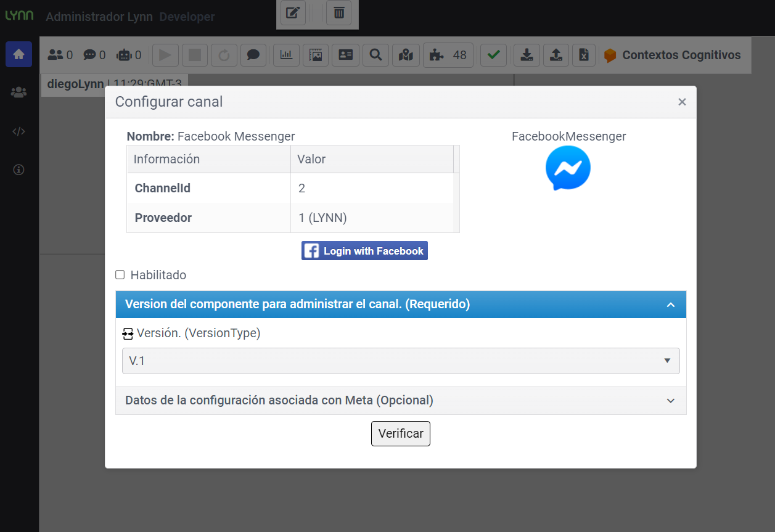Open the users group sidebar icon
The width and height of the screenshot is (775, 532).
(x=18, y=92)
